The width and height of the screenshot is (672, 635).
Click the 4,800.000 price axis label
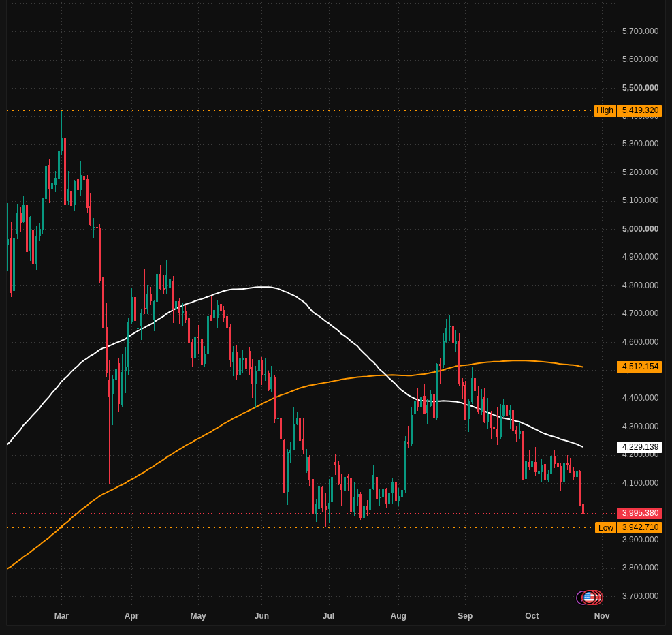click(640, 285)
